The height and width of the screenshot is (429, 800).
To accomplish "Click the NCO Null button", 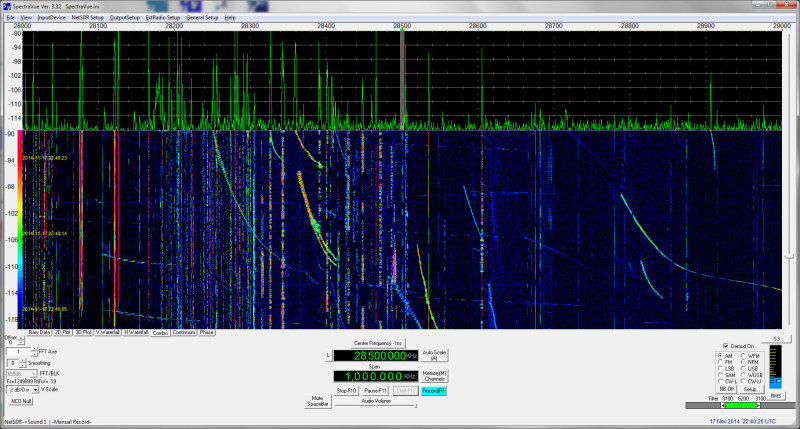I will tap(21, 401).
